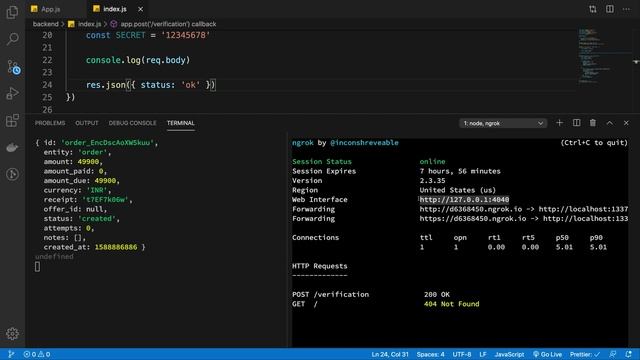Click the 'POST /verification' request line
This screenshot has height=360, width=640.
click(x=330, y=294)
